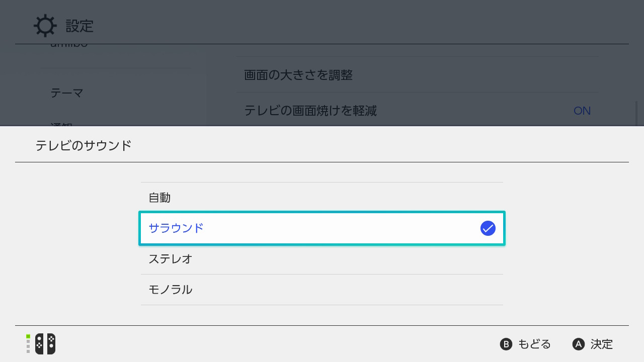
Task: Click the 決定 confirm label
Action: pos(593,344)
